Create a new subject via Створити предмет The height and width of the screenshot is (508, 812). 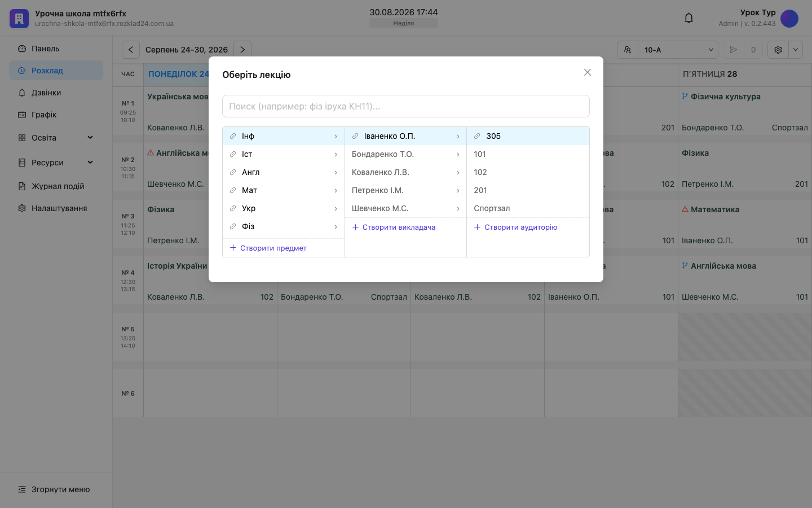(268, 248)
